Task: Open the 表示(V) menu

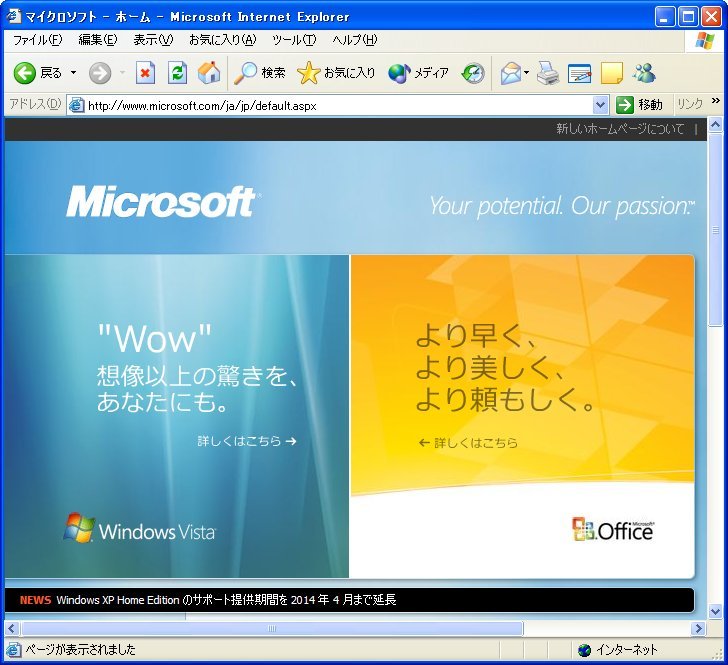Action: pos(153,40)
